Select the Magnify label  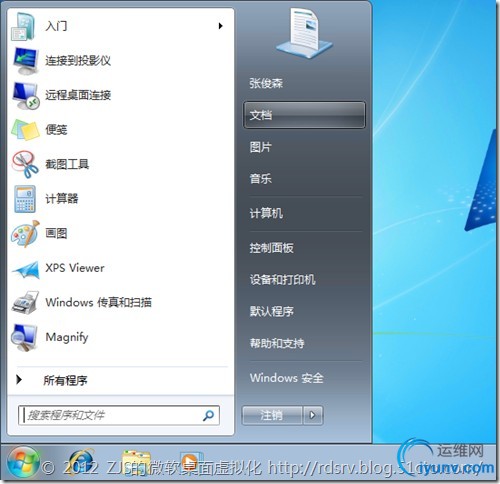pos(67,337)
